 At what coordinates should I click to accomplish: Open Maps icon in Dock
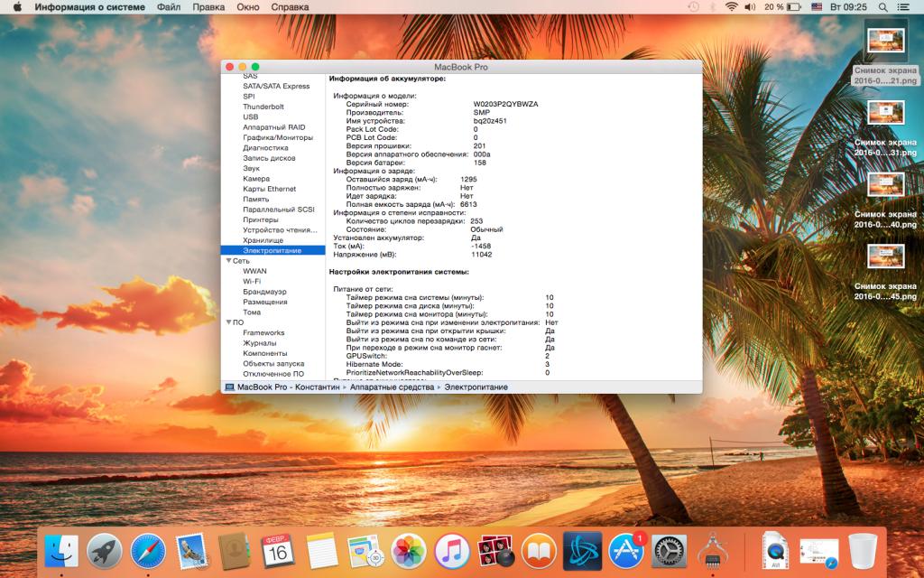[x=365, y=552]
